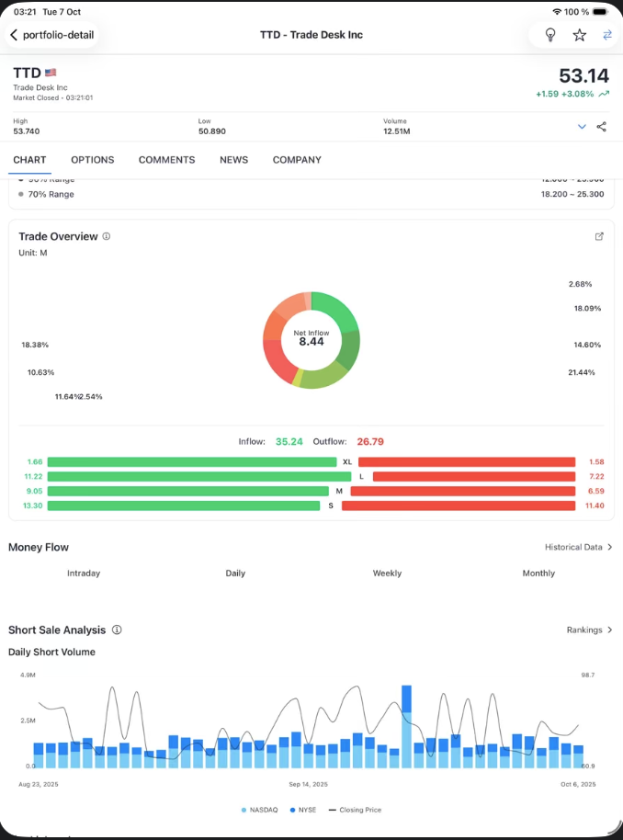The image size is (623, 840).
Task: Tap the small yellow donut segment
Action: 297,378
